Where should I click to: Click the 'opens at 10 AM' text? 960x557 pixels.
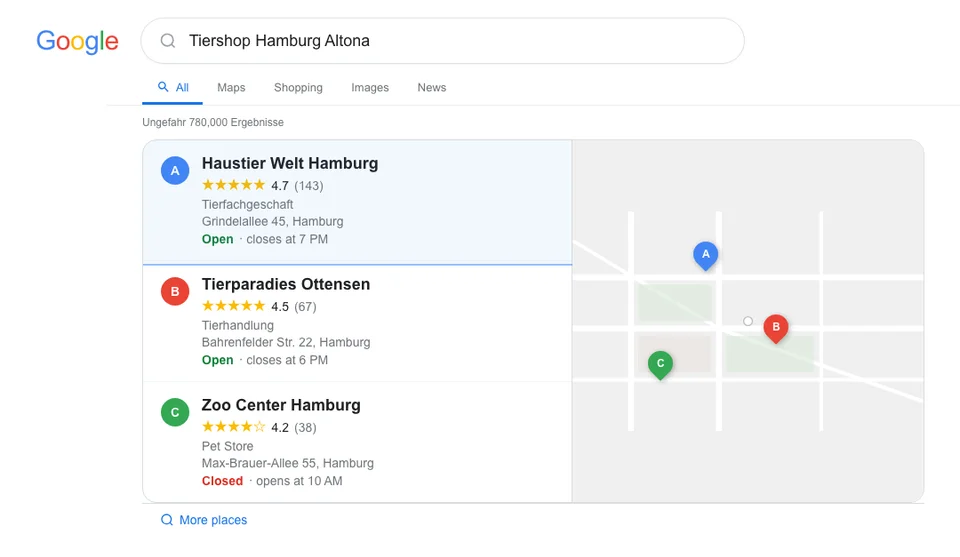pos(299,481)
